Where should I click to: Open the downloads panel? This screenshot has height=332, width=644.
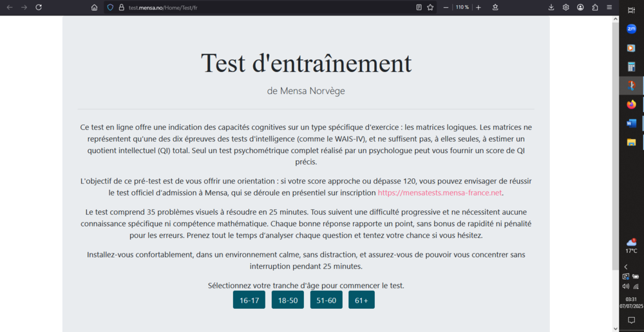(551, 7)
